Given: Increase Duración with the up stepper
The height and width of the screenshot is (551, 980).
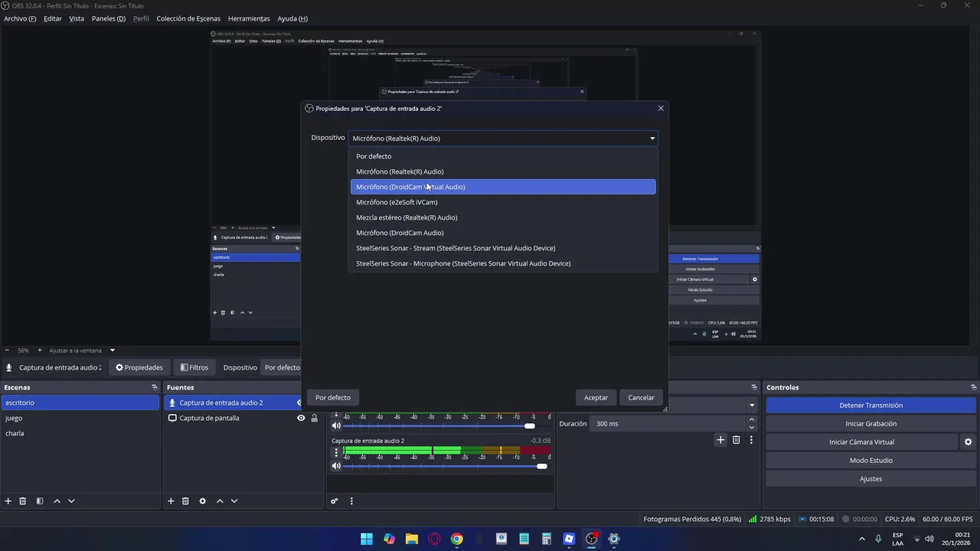Looking at the screenshot, I should click(x=752, y=419).
